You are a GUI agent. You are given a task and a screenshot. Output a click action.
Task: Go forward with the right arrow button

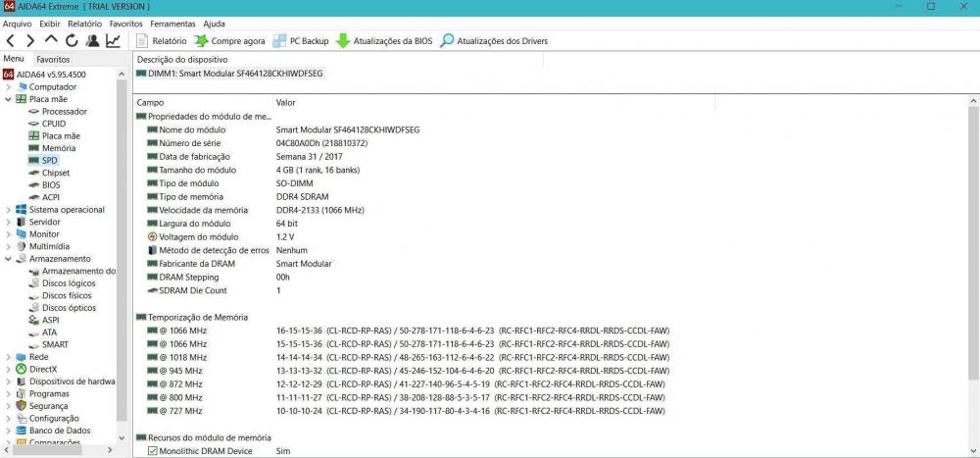tap(30, 40)
